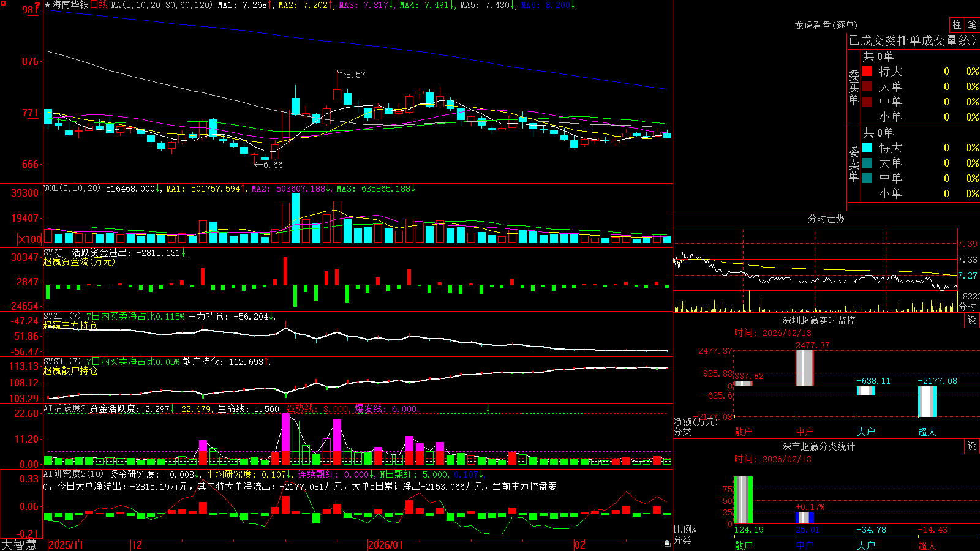Screen dimensions: 980x551
Task: Click the teal 中单 swatch under 委卖单
Action: 867,178
